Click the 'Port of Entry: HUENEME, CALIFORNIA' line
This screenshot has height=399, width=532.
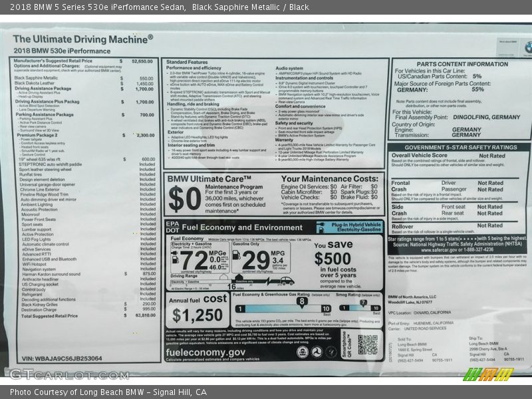(421, 323)
